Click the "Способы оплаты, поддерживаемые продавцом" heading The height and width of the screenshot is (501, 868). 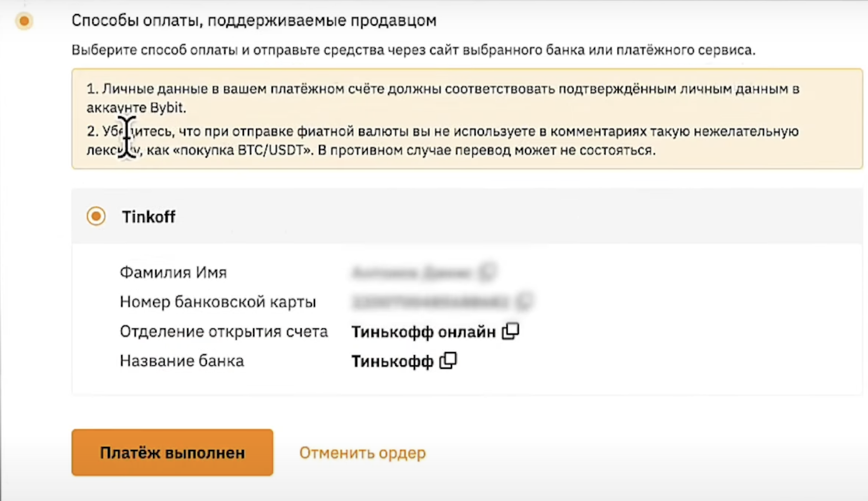(x=254, y=20)
